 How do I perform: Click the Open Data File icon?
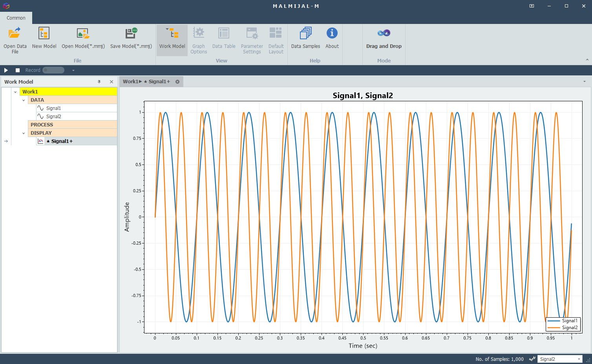[x=15, y=33]
